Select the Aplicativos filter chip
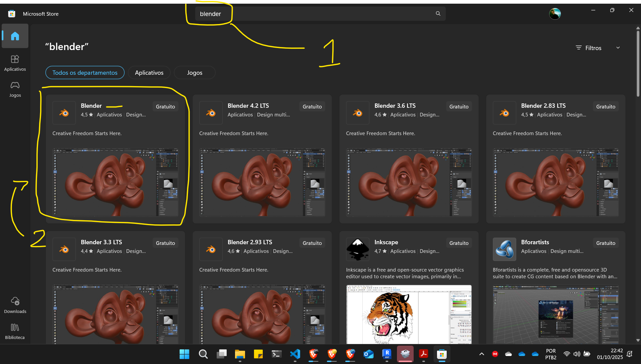This screenshot has height=364, width=641. point(149,73)
